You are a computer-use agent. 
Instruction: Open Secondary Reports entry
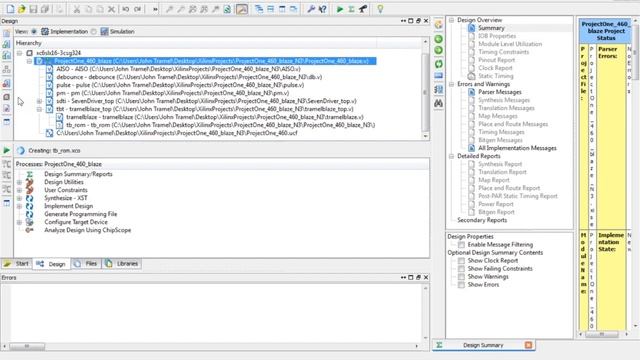pyautogui.click(x=482, y=220)
